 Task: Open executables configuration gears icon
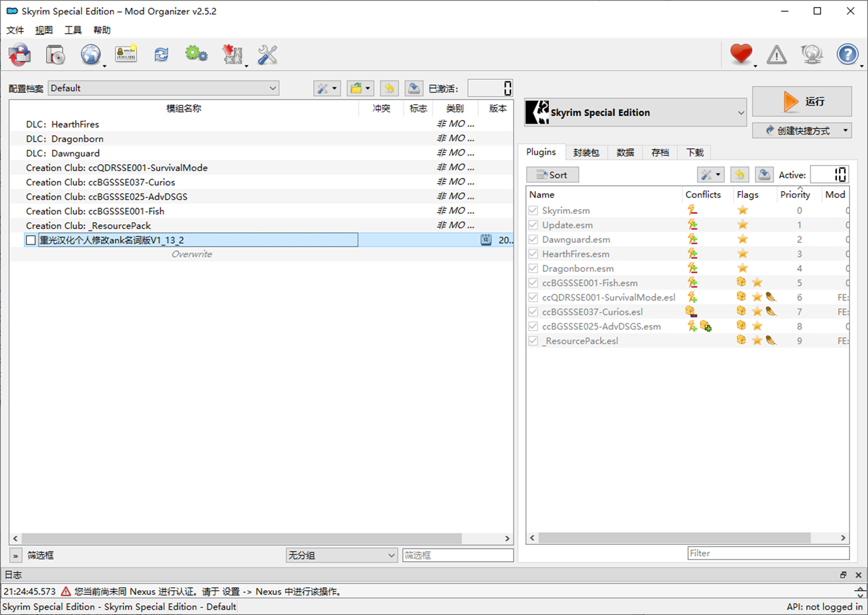197,54
